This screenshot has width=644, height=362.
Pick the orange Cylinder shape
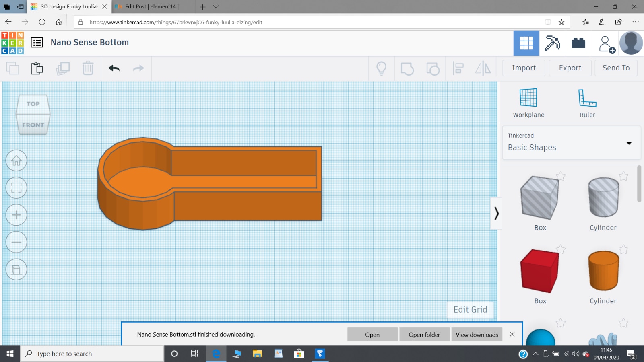[x=603, y=270]
